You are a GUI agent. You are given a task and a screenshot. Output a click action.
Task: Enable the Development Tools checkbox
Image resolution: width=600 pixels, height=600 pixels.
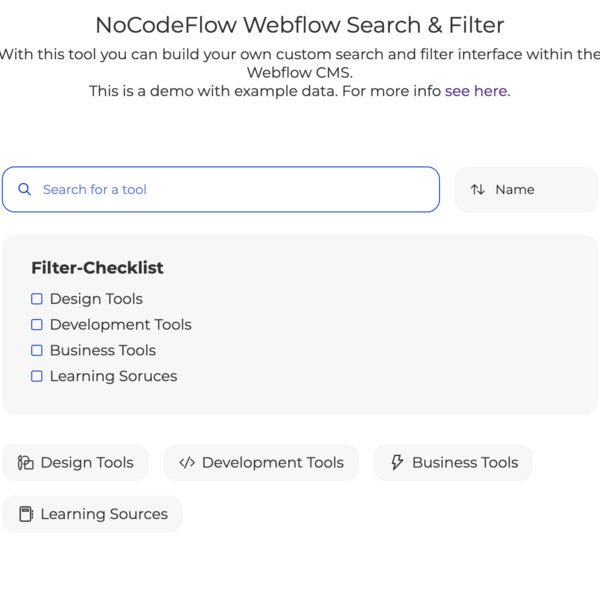click(37, 325)
